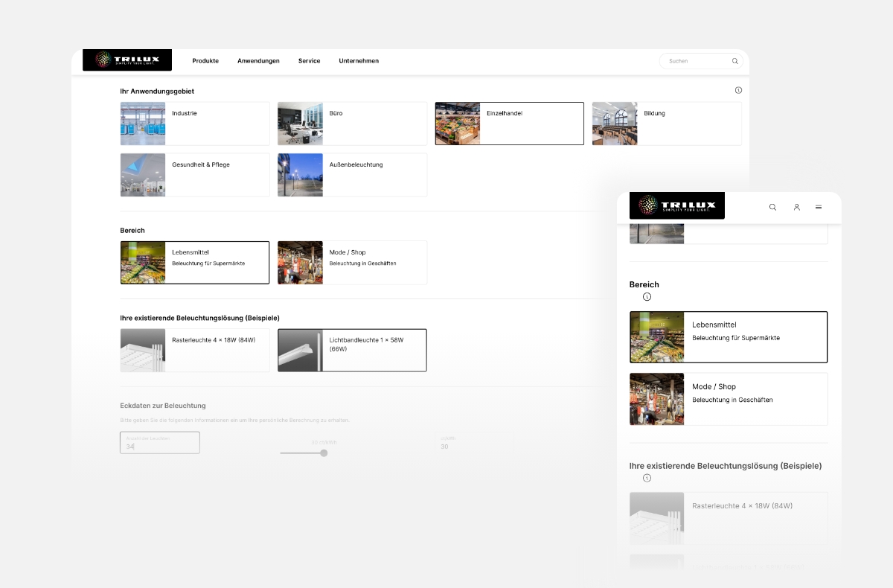Open the hamburger menu in mobile header
This screenshot has width=893, height=588.
(x=819, y=207)
